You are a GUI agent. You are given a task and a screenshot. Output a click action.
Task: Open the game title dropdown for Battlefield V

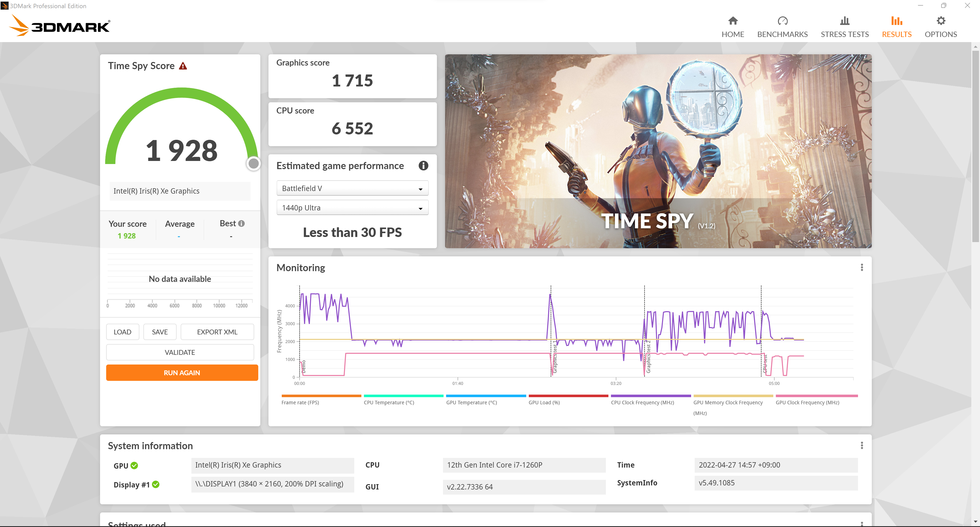pos(351,188)
